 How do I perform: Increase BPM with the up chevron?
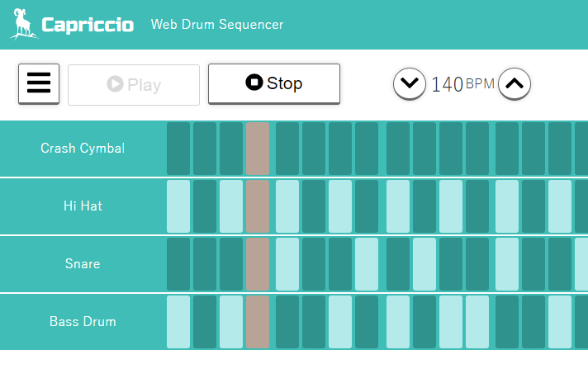tap(514, 83)
